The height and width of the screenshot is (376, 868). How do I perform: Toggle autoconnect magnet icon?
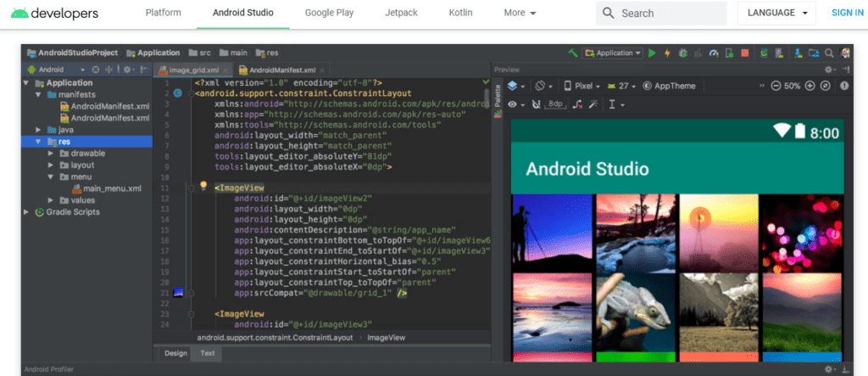536,104
